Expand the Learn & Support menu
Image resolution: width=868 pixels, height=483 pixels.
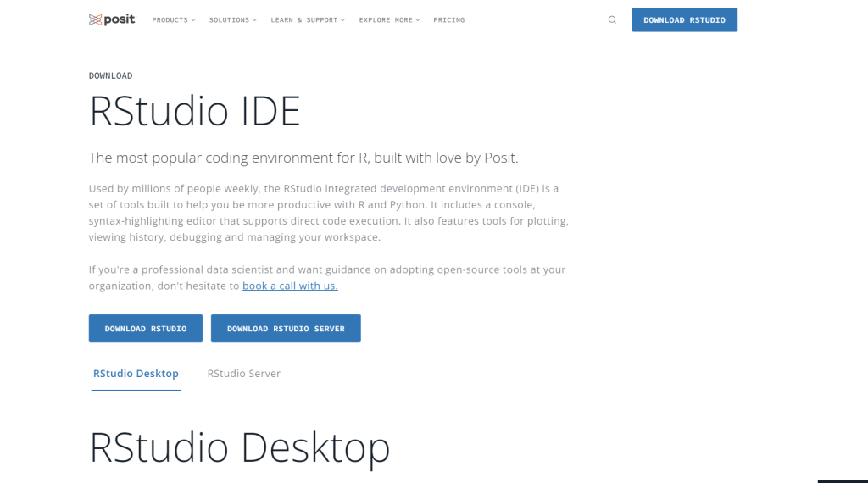[x=308, y=20]
